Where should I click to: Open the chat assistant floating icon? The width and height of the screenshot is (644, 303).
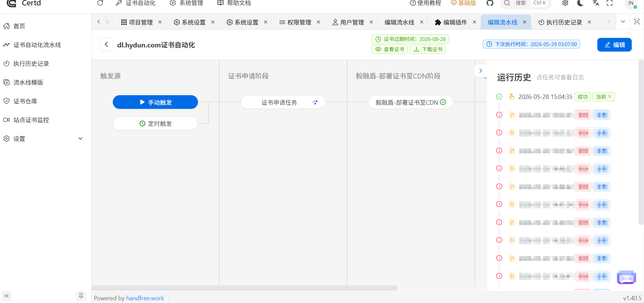point(626,277)
